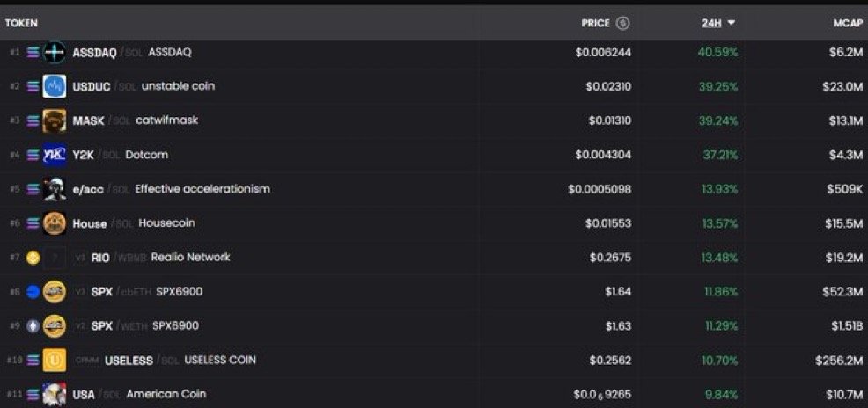
Task: Click the Base chain icon on SPX row eight
Action: point(33,292)
